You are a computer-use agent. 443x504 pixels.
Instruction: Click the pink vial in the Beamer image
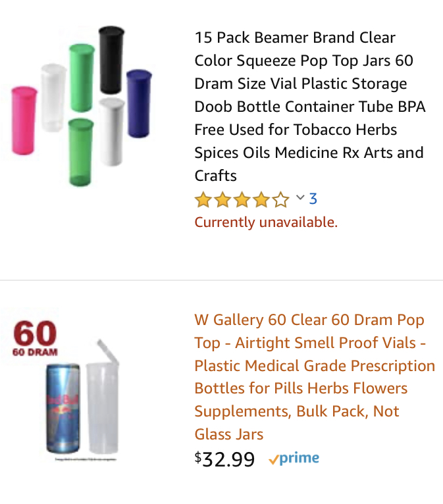click(x=24, y=120)
